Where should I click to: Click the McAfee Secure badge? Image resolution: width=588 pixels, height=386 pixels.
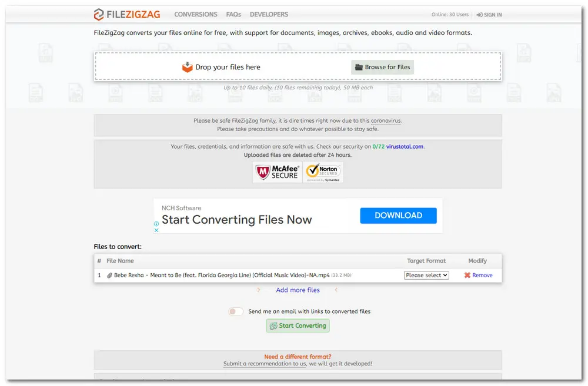pyautogui.click(x=278, y=172)
